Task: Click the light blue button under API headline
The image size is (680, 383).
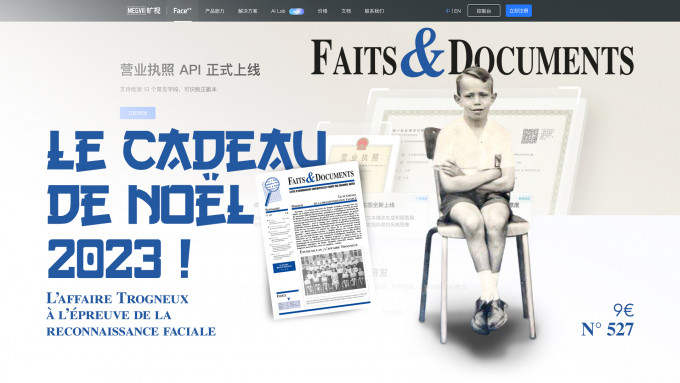Action: click(x=137, y=113)
